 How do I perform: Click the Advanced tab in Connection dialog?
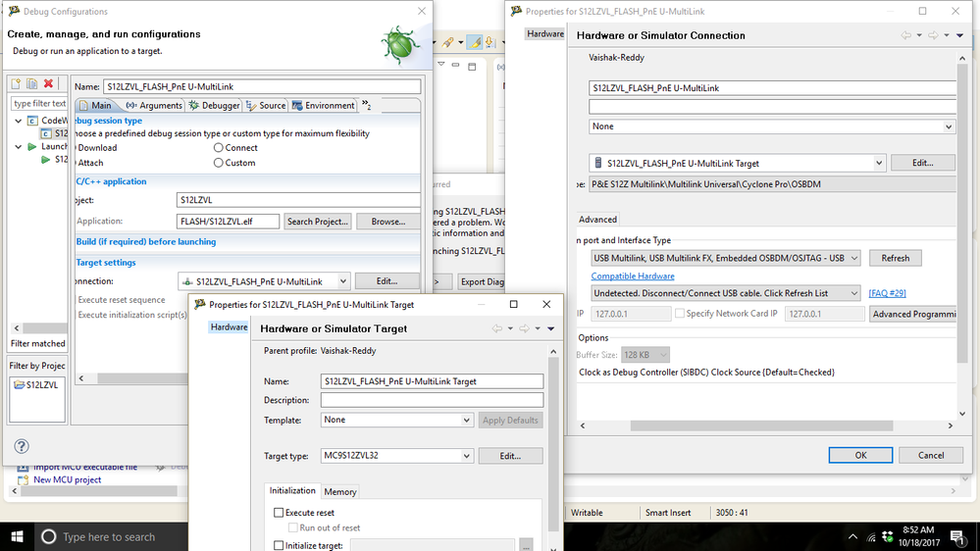point(597,220)
